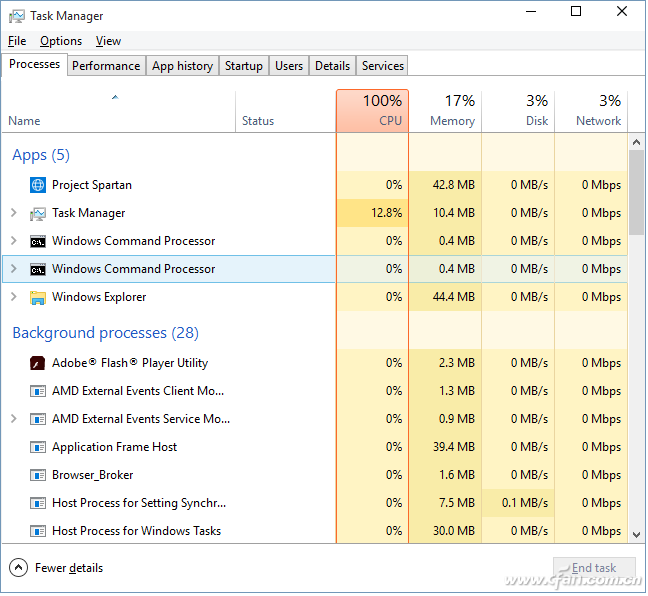The image size is (648, 596).
Task: Click the Host Process for Windows Tasks icon
Action: point(38,532)
